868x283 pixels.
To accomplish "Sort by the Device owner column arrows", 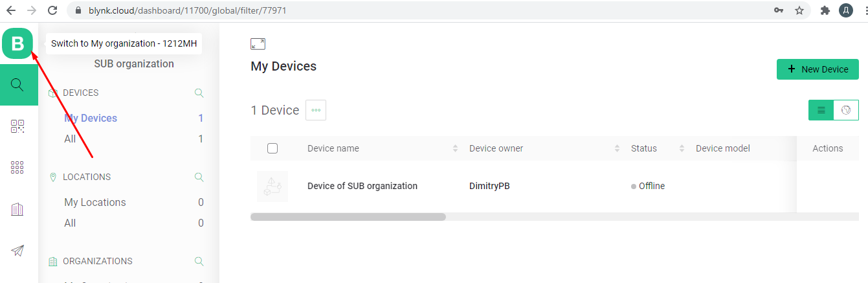I will pos(617,148).
